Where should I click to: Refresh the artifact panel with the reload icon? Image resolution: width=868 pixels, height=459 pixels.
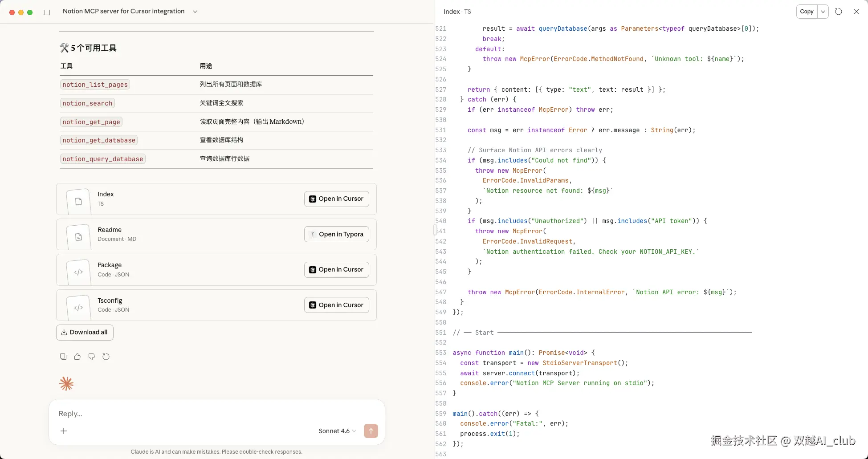[839, 12]
